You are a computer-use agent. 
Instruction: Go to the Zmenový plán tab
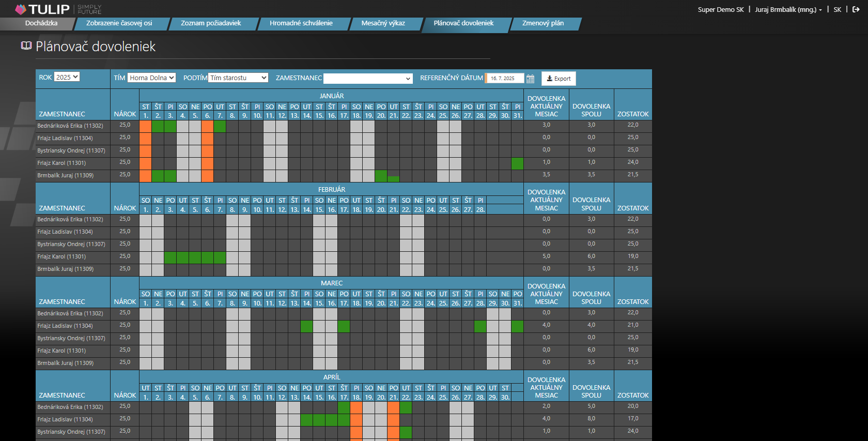coord(543,23)
